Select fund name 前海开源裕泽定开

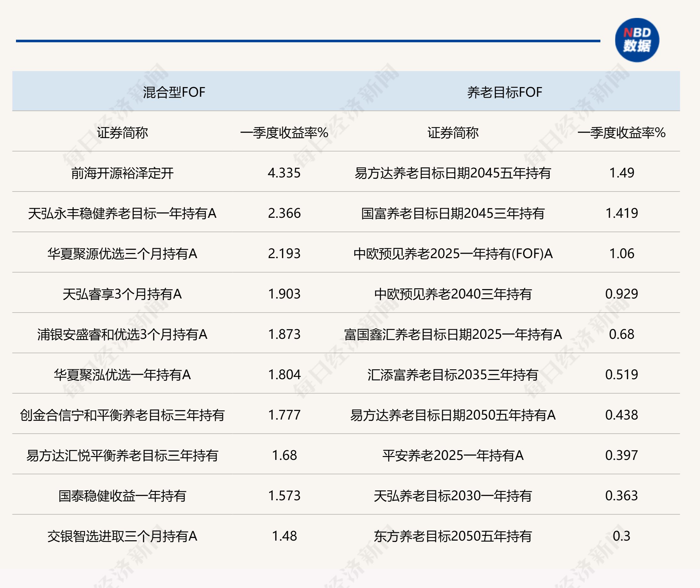122,173
